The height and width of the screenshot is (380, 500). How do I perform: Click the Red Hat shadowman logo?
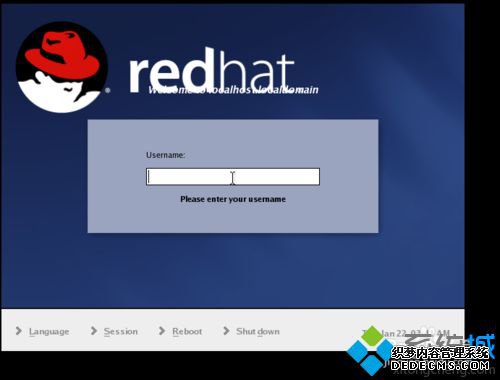(62, 67)
